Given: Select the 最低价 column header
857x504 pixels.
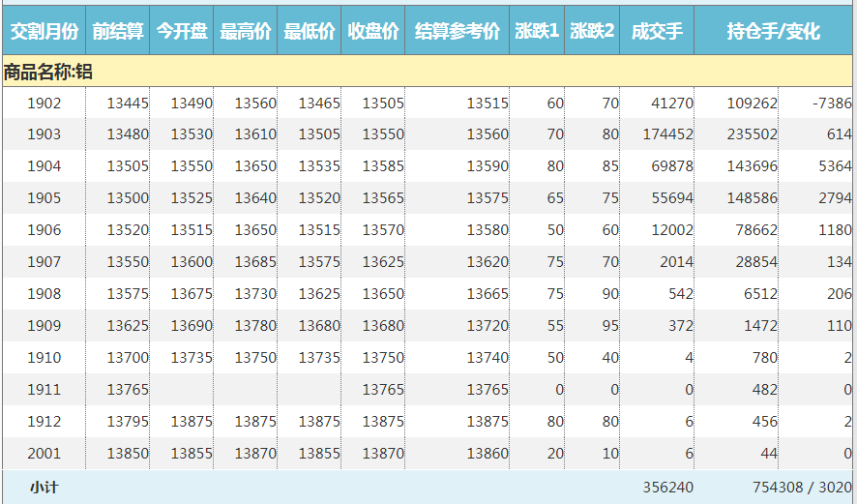Looking at the screenshot, I should coord(310,32).
